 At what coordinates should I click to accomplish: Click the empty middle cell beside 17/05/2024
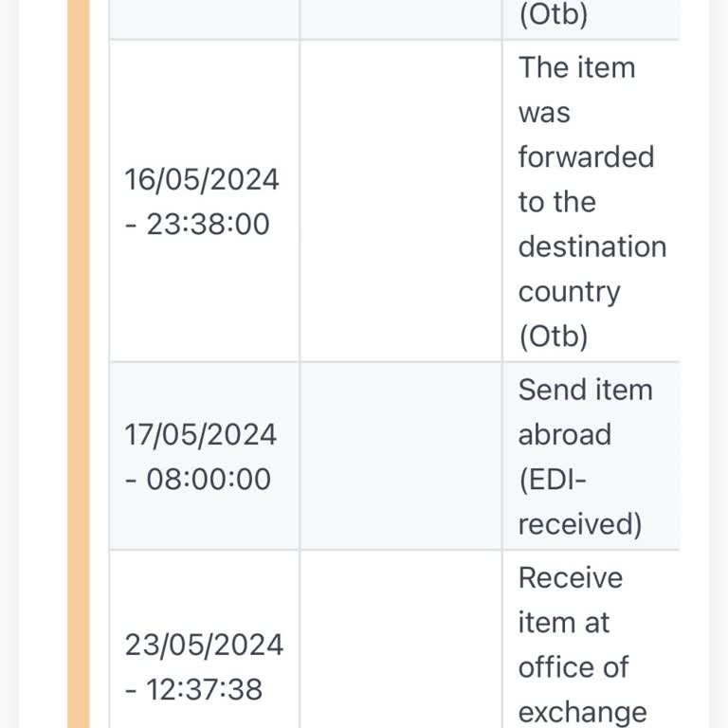pyautogui.click(x=400, y=456)
